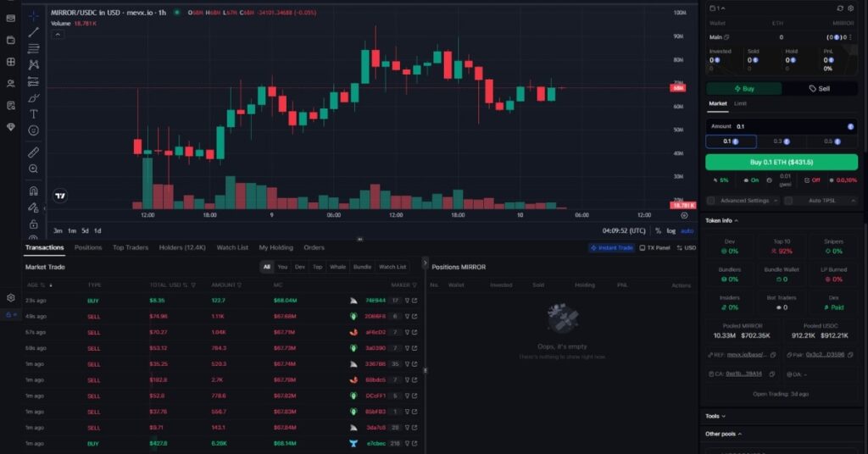
Task: Open chart time axis settings icon
Action: tap(684, 215)
